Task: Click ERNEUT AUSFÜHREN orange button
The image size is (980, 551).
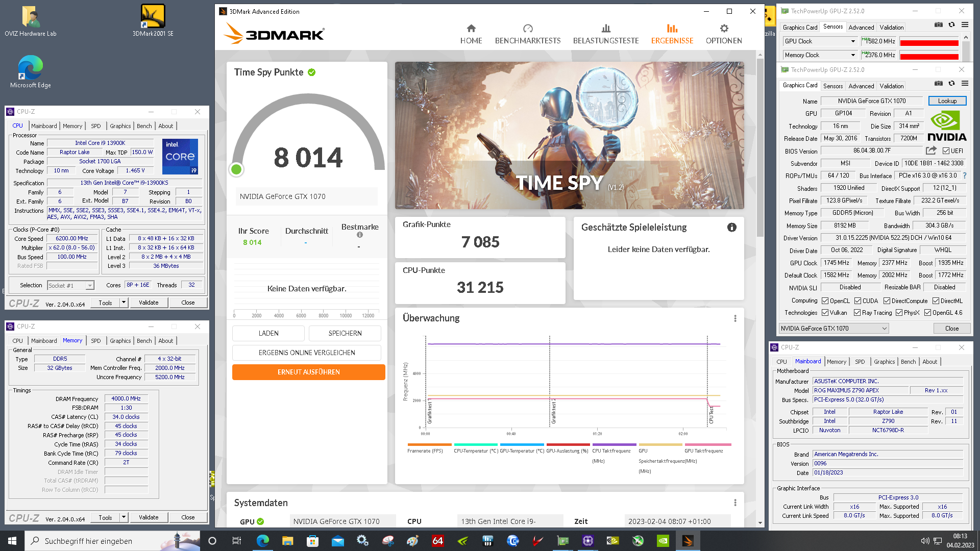Action: (308, 372)
